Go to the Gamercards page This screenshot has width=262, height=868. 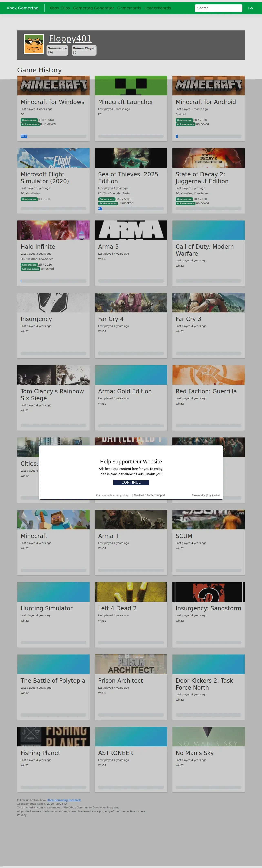click(129, 8)
